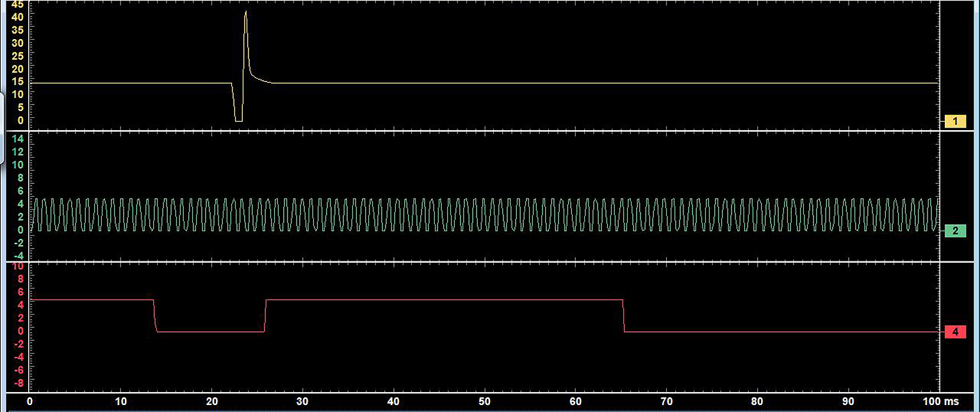Click the yellow channel 1 badge
This screenshot has width=980, height=412.
954,121
